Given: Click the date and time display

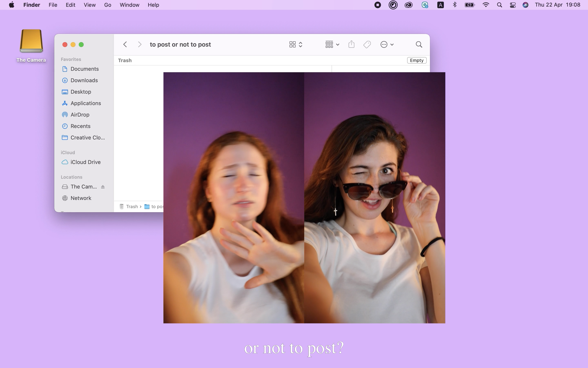Looking at the screenshot, I should (x=557, y=5).
